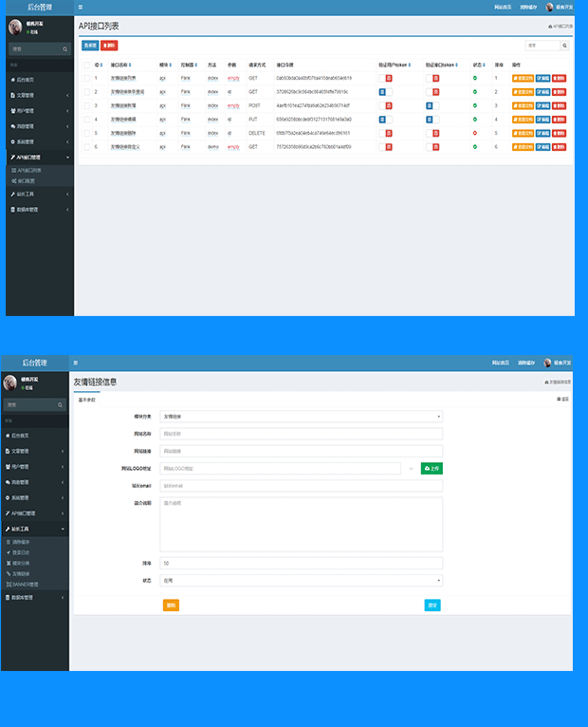Expand 数据库管理 in API list sidebar
The height and width of the screenshot is (727, 588).
click(40, 210)
